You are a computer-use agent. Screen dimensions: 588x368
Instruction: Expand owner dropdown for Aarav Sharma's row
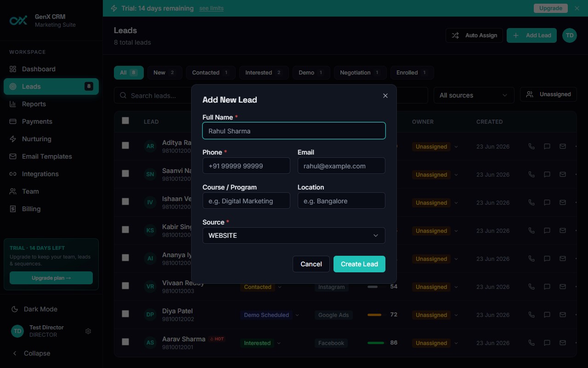[456, 343]
